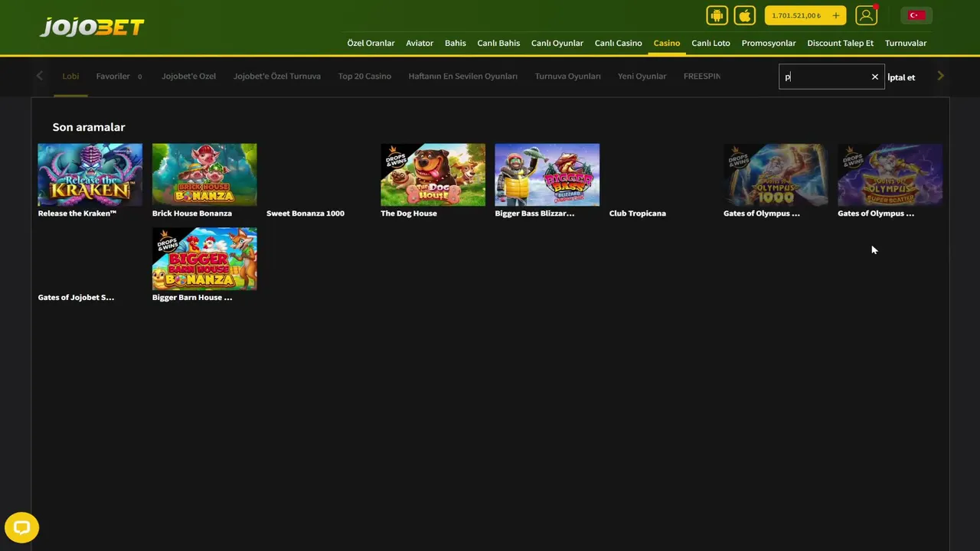Cancel search with İptal et
Viewport: 980px width, 551px height.
(901, 77)
